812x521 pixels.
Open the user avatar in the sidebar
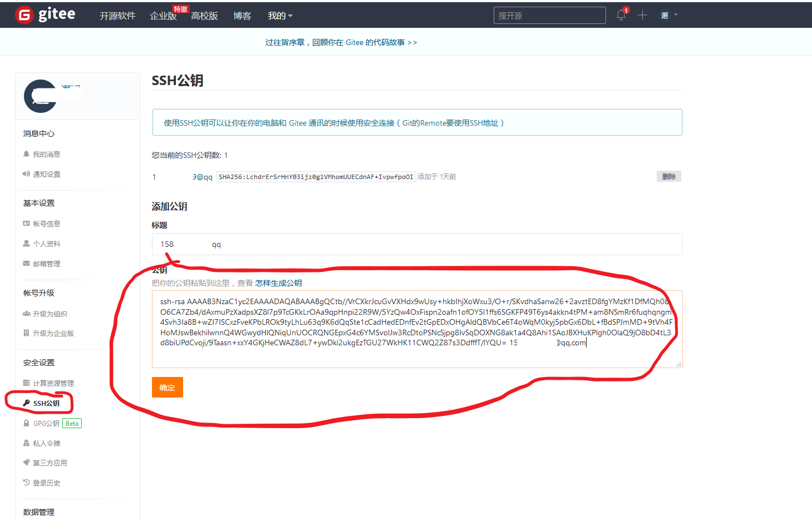pos(40,96)
